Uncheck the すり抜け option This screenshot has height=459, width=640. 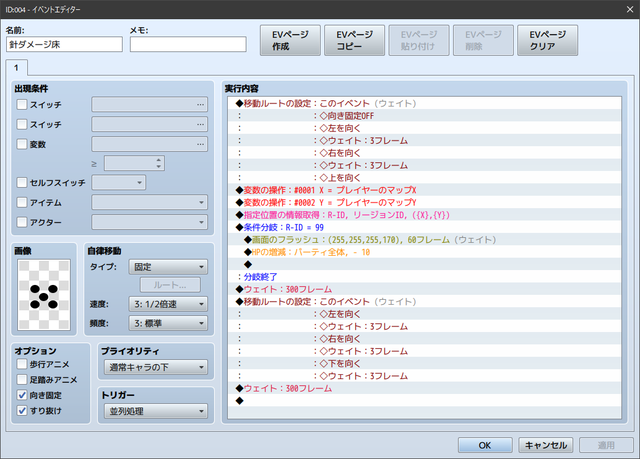(x=22, y=410)
